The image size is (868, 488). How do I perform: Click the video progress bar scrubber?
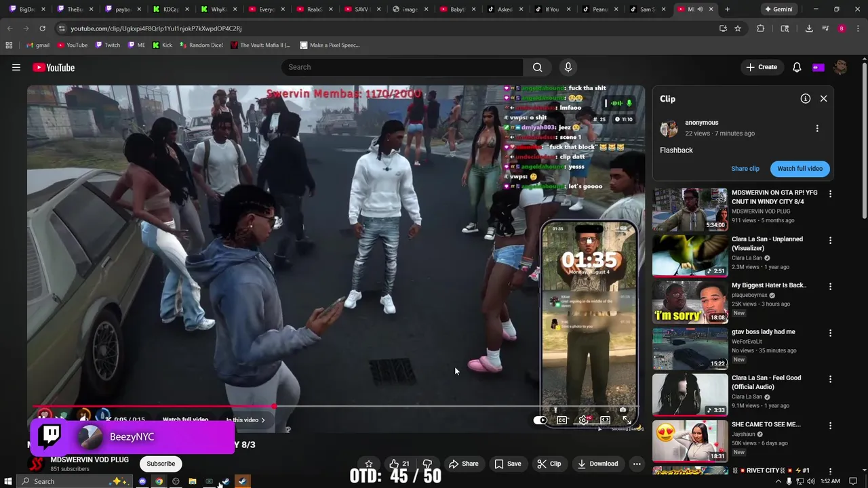click(x=273, y=407)
